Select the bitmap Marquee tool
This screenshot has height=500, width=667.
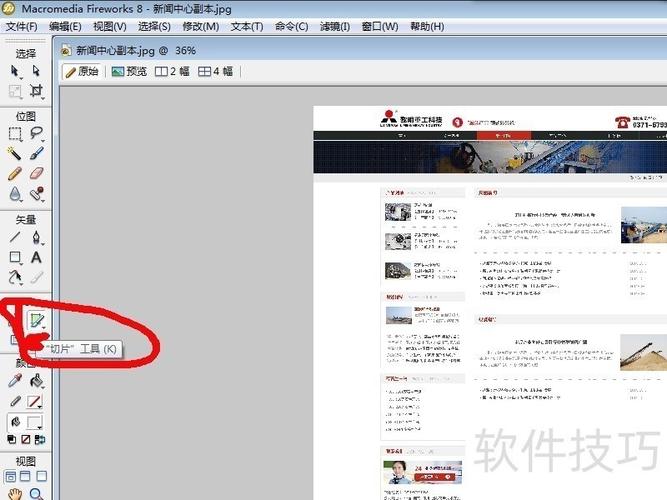click(x=15, y=134)
